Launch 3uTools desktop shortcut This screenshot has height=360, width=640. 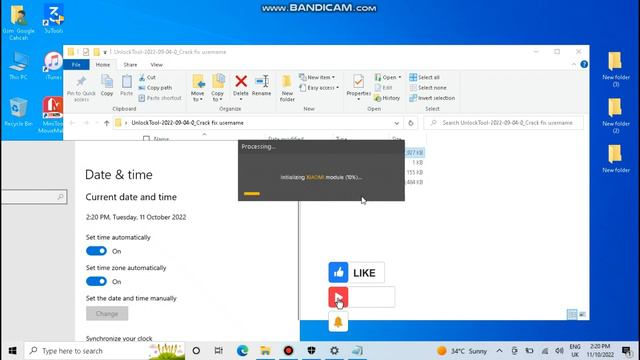coord(53,19)
